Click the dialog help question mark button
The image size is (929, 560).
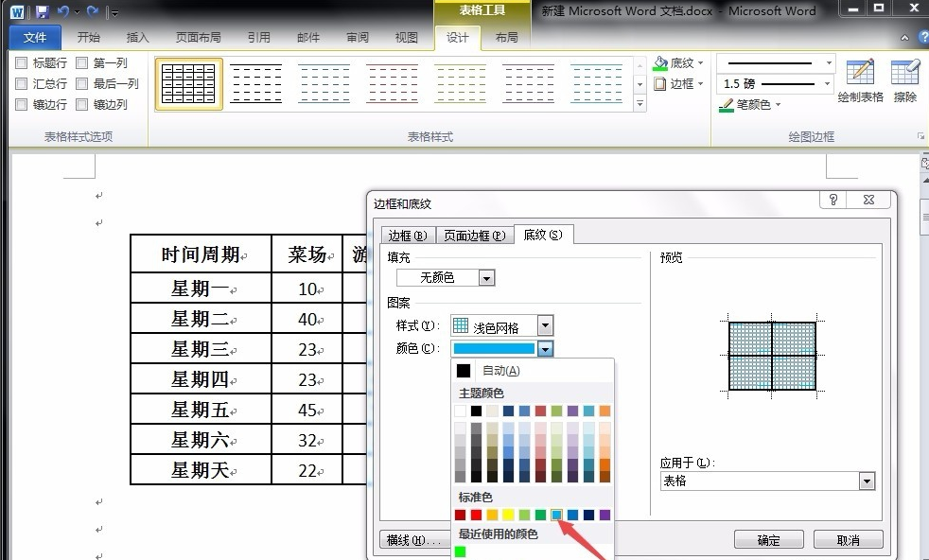(x=833, y=200)
